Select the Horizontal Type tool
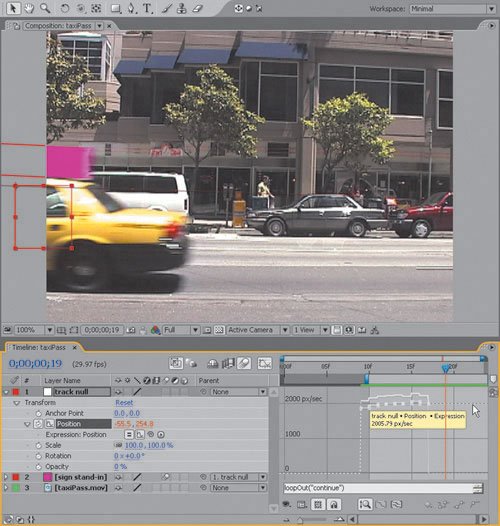 (x=147, y=8)
